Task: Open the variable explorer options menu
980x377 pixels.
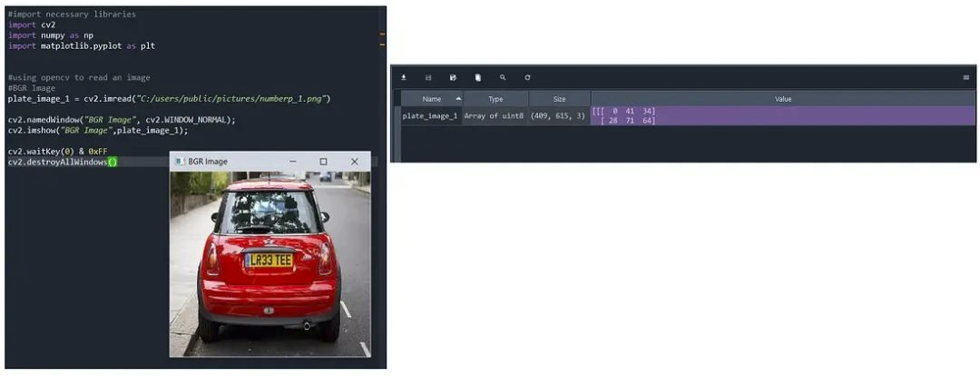Action: 965,77
